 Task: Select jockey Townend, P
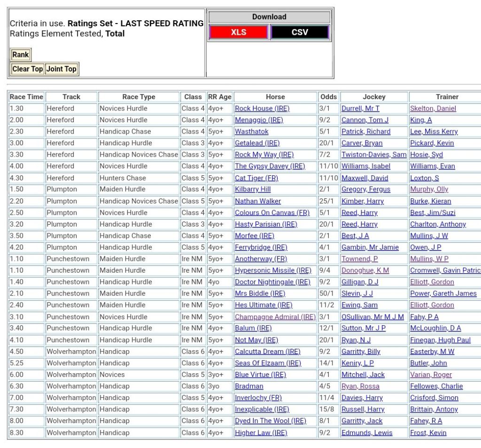pos(359,259)
